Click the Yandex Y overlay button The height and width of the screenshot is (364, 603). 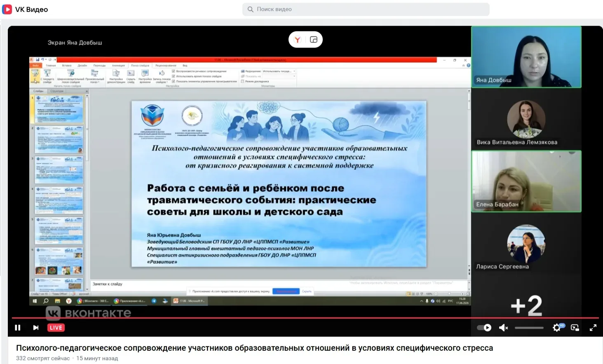[x=298, y=40]
